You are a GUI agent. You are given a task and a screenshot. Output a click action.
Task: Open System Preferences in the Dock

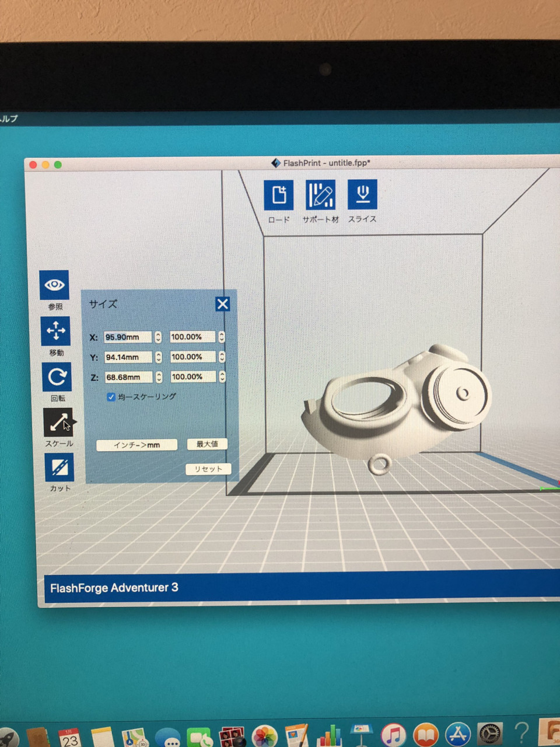point(490,734)
